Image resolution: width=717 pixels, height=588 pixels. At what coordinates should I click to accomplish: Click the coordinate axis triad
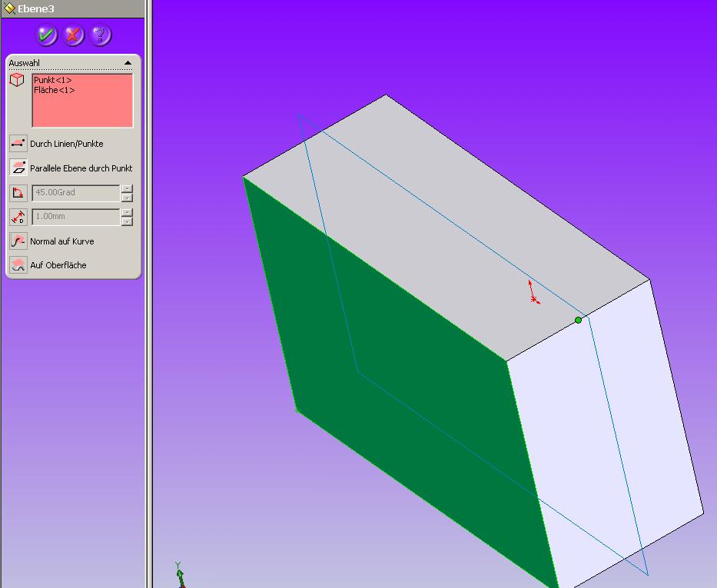click(x=180, y=575)
